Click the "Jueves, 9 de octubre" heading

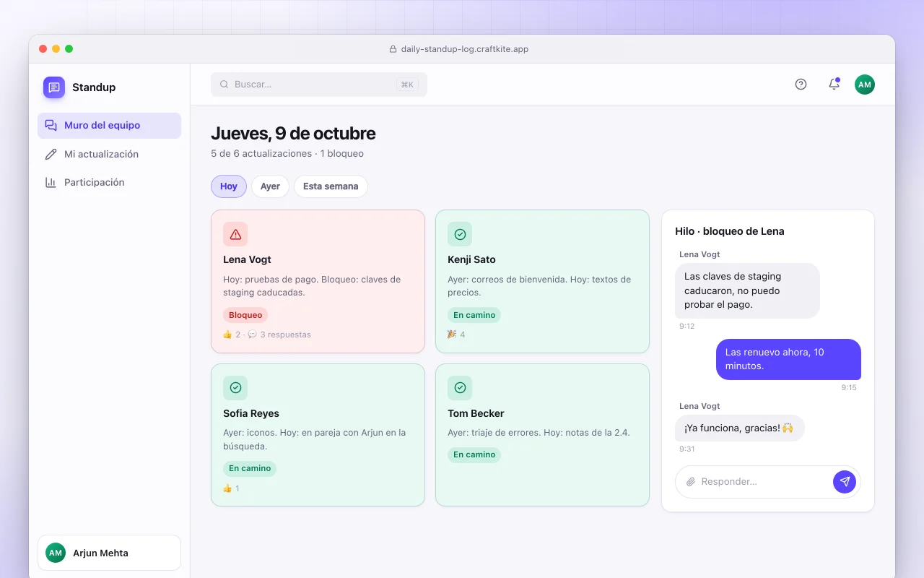[293, 134]
